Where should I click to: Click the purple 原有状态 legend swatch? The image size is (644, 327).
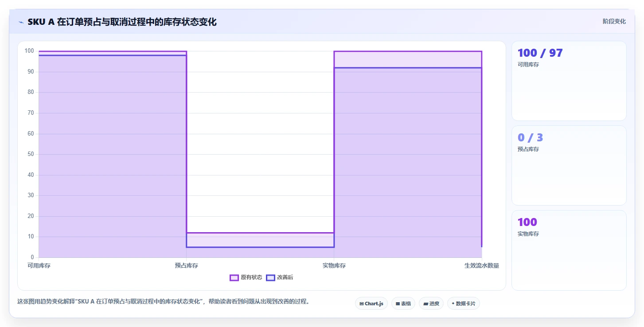click(x=234, y=278)
